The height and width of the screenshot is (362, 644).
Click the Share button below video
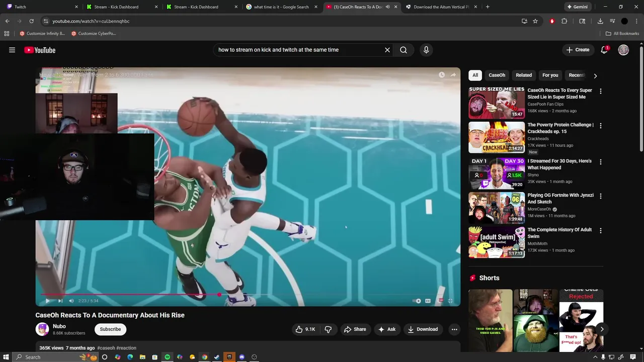coord(355,329)
